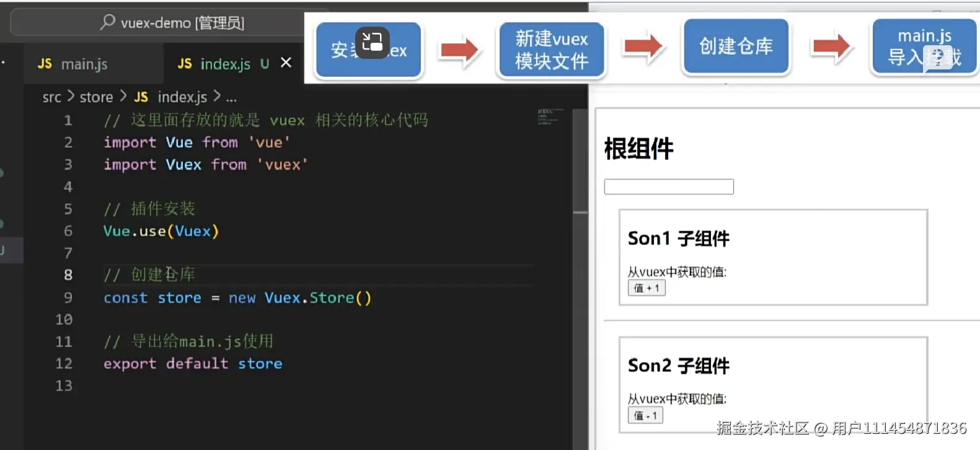The width and height of the screenshot is (980, 450).
Task: Click the question mark speech bubble overlay icon
Action: click(x=937, y=59)
